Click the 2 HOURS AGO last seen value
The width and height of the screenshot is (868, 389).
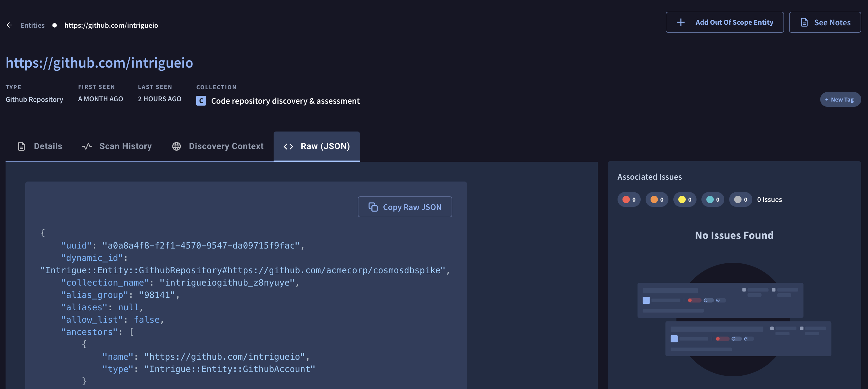[160, 99]
